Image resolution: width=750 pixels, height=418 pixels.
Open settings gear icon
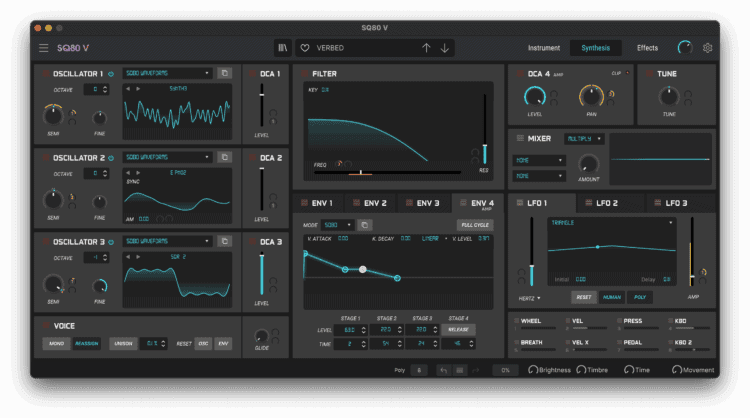pyautogui.click(x=707, y=48)
